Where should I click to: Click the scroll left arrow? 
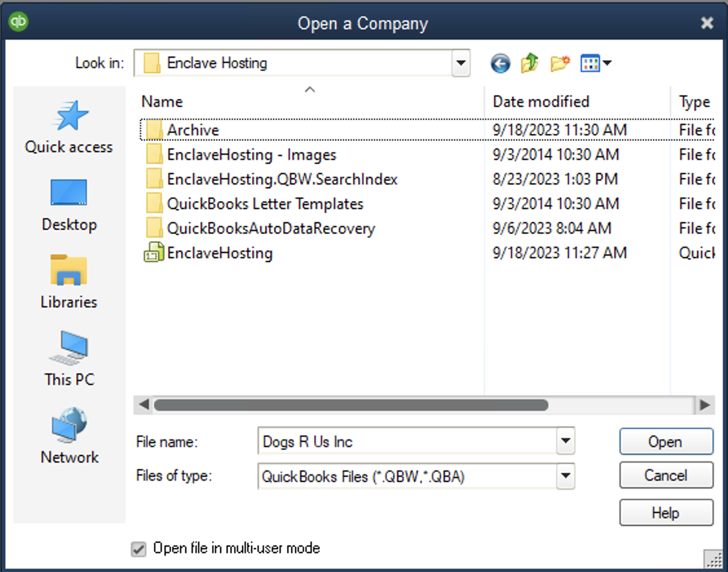click(144, 405)
